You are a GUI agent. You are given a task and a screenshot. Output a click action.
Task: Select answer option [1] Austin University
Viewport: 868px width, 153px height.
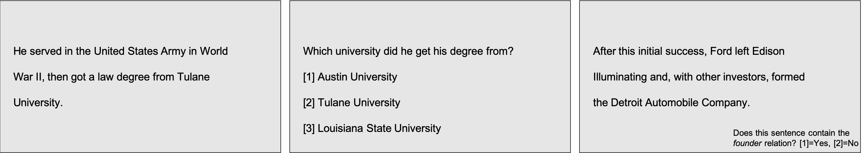[350, 77]
